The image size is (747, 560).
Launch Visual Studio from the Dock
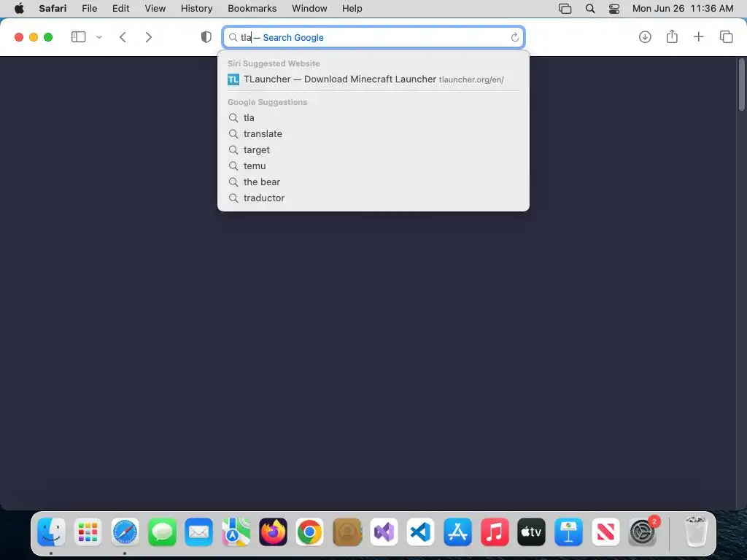(x=384, y=532)
